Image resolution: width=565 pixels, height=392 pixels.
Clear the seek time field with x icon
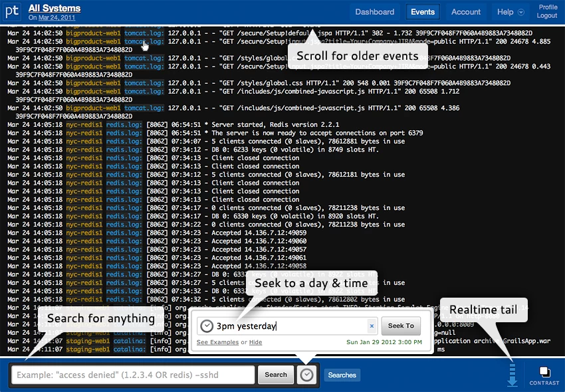[372, 326]
